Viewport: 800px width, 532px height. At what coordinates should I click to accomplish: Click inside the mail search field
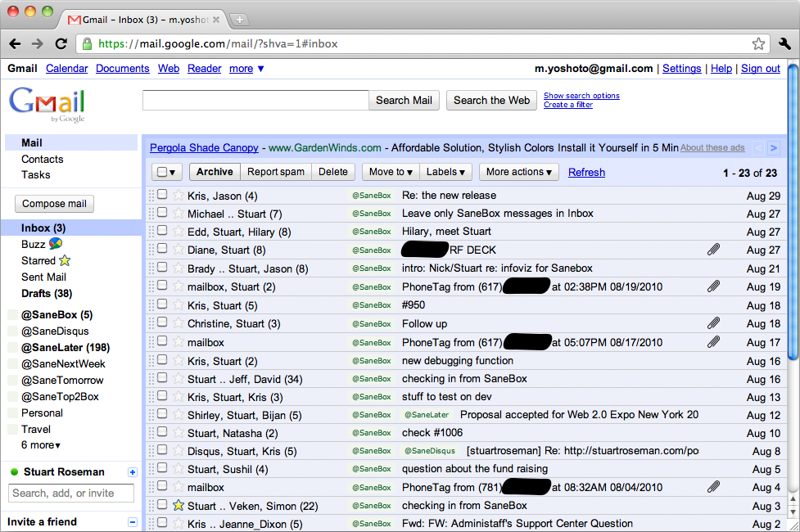(255, 101)
